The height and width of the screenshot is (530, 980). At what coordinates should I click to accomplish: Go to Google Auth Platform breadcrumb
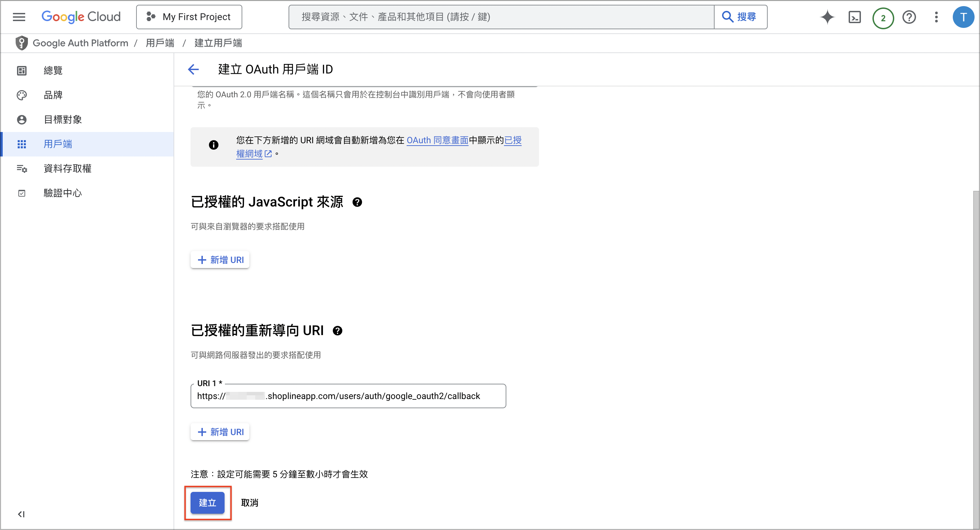coord(80,43)
